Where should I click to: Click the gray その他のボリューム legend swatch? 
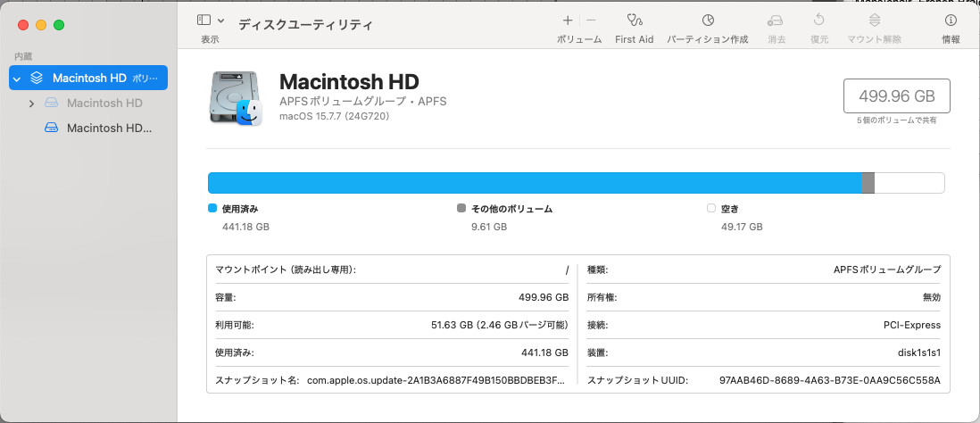(461, 208)
